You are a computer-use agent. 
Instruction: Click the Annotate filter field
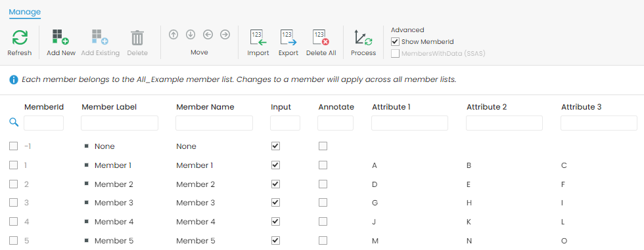(x=335, y=123)
